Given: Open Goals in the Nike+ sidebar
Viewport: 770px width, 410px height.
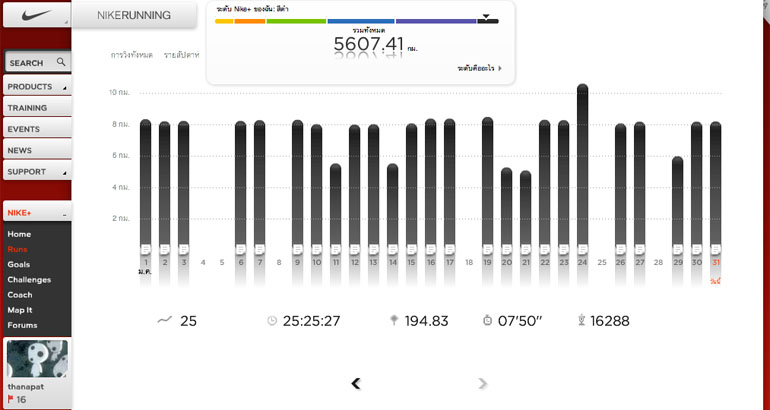Looking at the screenshot, I should [x=19, y=264].
